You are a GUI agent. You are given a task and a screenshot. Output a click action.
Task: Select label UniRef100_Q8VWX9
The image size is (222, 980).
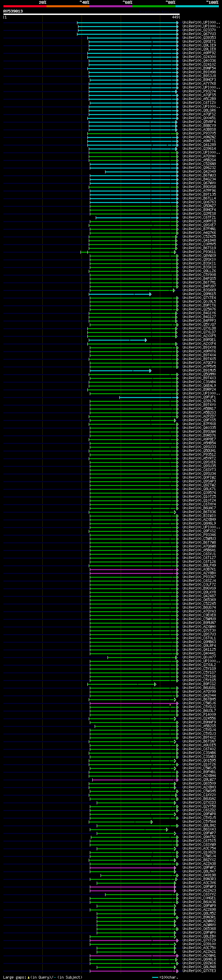(199, 256)
